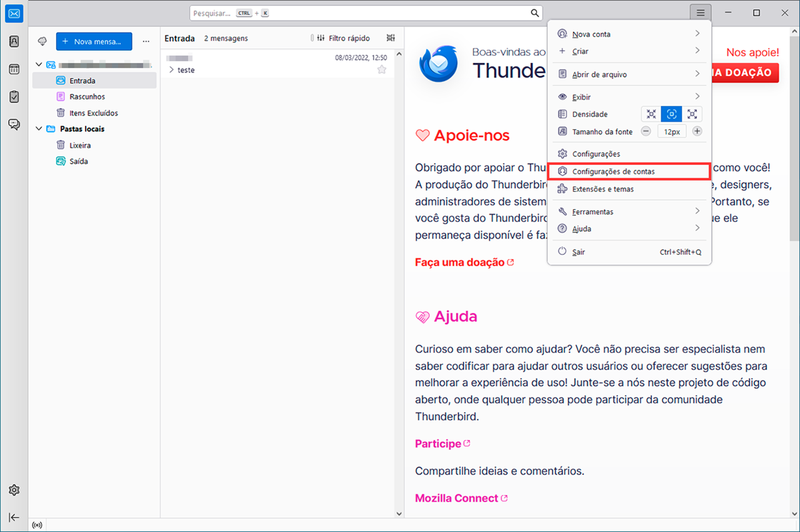Screen dimensions: 800x532
Task: Collapse the spaces toolbar
Action: [x=14, y=518]
